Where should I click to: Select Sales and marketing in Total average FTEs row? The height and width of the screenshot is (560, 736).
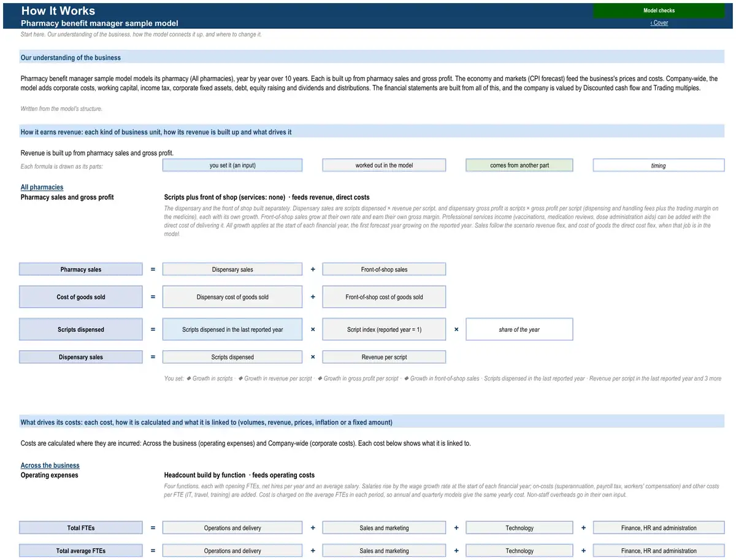pyautogui.click(x=384, y=551)
